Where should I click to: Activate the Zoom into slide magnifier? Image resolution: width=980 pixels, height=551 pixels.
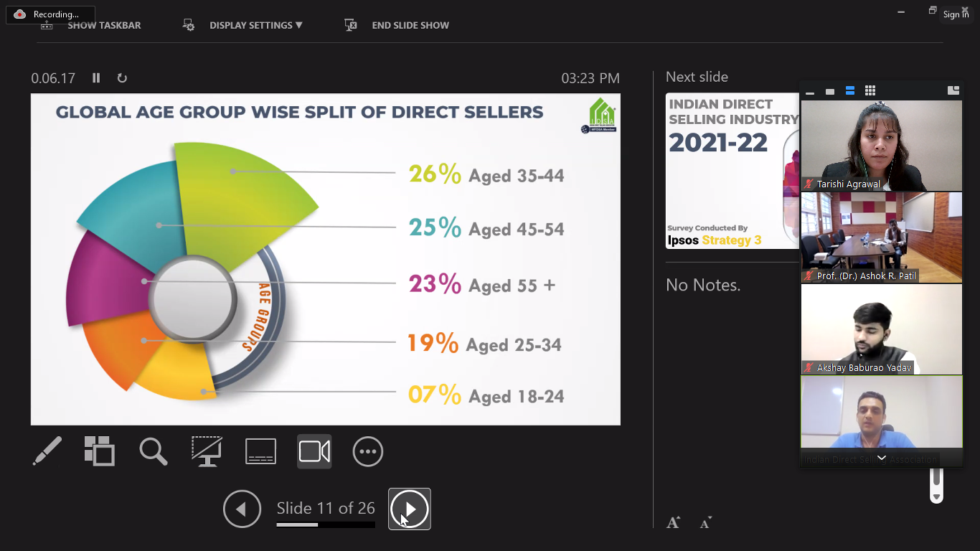point(153,451)
